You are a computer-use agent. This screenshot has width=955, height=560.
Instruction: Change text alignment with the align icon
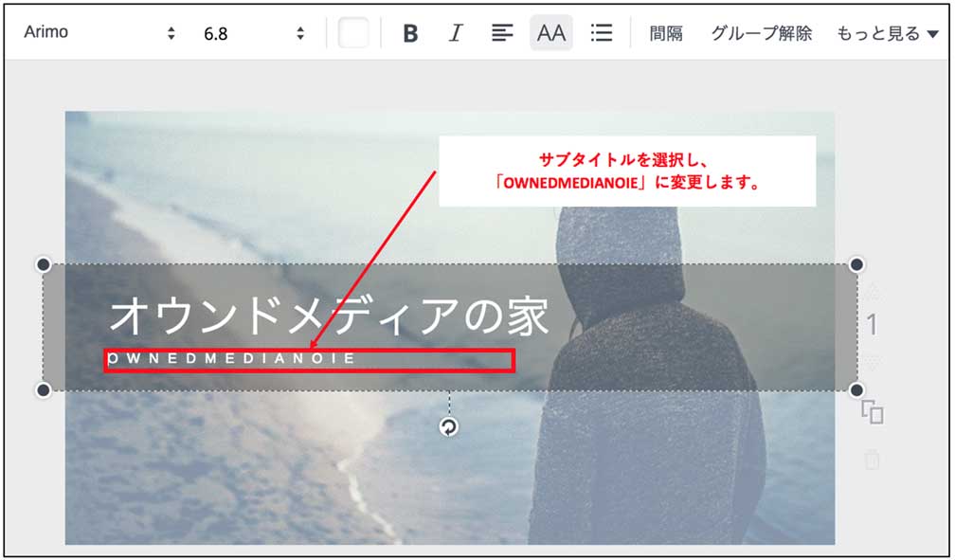click(x=502, y=33)
